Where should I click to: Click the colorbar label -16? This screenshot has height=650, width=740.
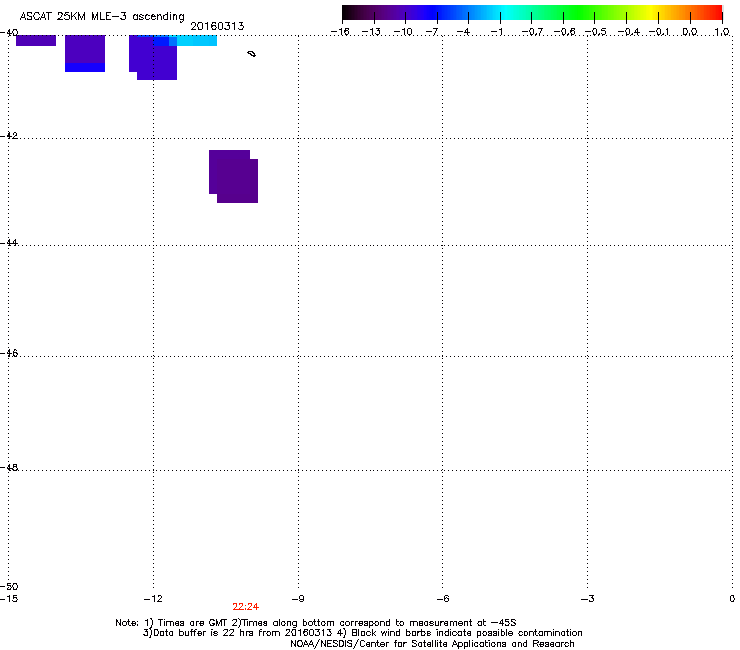click(340, 32)
